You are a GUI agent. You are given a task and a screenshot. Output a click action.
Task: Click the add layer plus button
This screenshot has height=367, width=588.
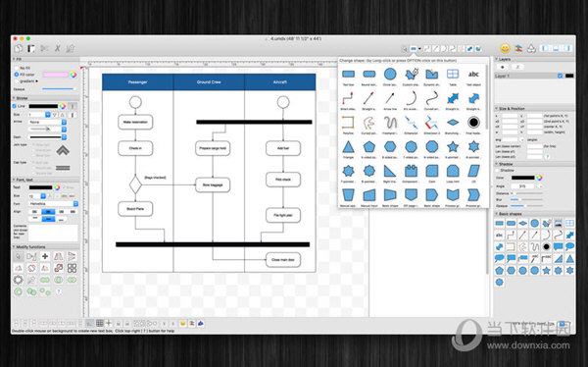pyautogui.click(x=503, y=67)
